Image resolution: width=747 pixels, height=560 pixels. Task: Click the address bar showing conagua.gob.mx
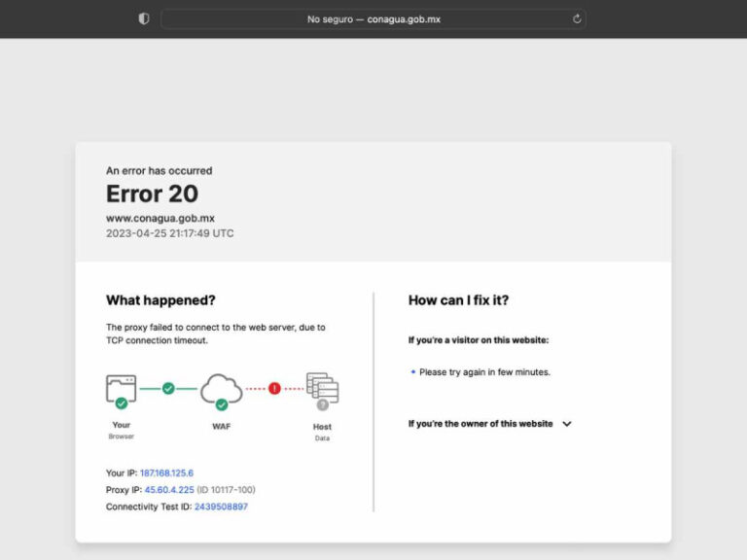click(x=373, y=18)
